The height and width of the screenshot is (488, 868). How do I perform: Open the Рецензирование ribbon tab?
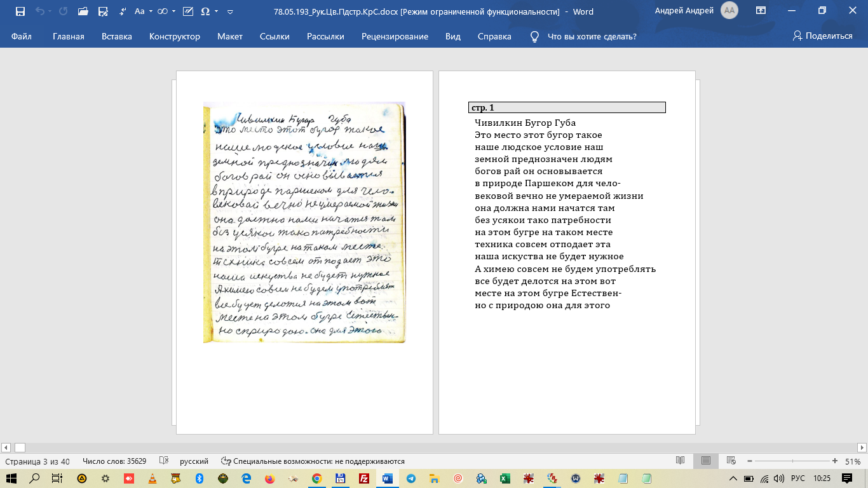click(395, 36)
